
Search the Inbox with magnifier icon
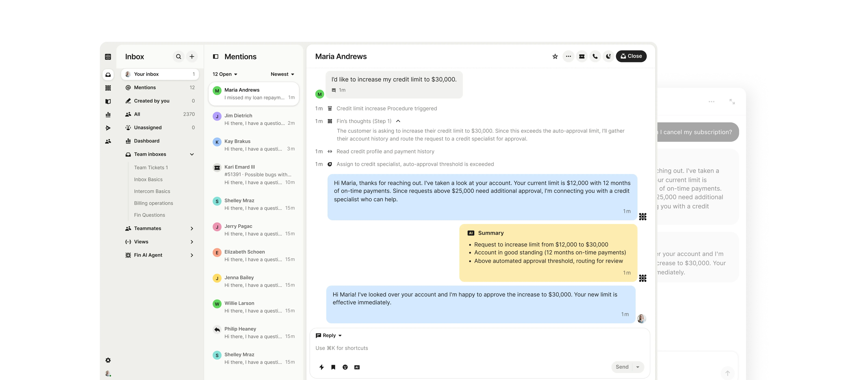coord(179,57)
